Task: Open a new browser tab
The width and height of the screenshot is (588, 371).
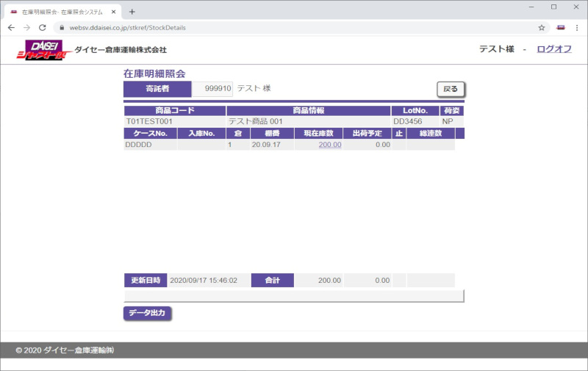Action: pos(132,12)
